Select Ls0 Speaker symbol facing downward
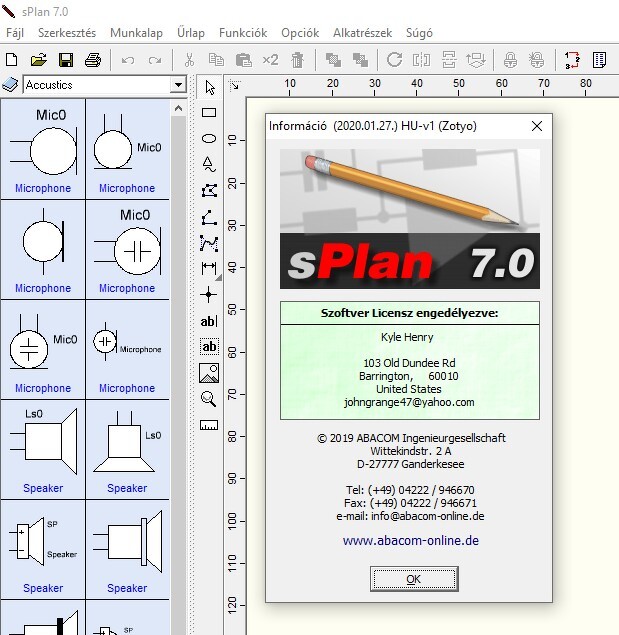The image size is (619, 635). click(127, 450)
